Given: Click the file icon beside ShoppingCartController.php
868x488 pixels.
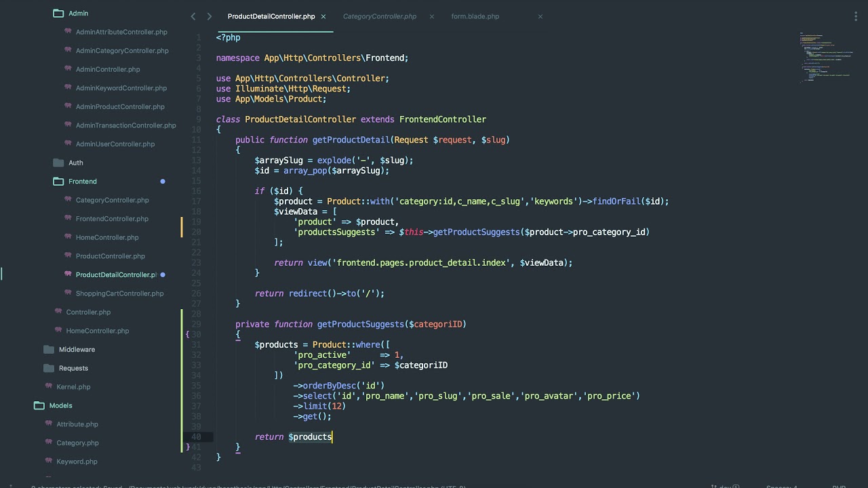Looking at the screenshot, I should click(68, 293).
